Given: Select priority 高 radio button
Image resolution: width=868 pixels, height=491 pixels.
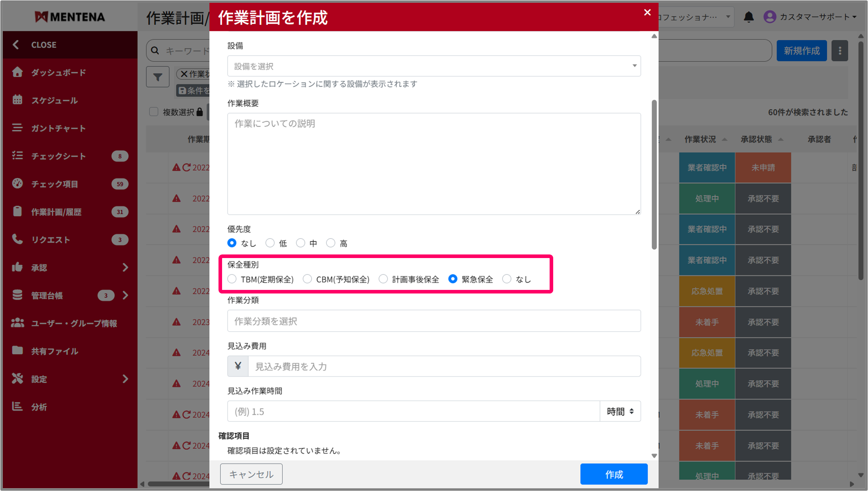Looking at the screenshot, I should pos(331,243).
